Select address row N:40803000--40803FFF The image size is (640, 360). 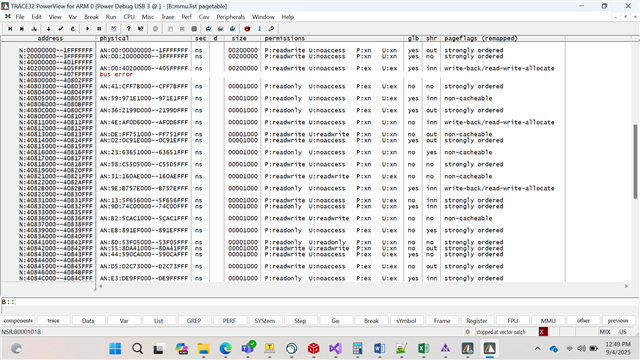coord(56,86)
